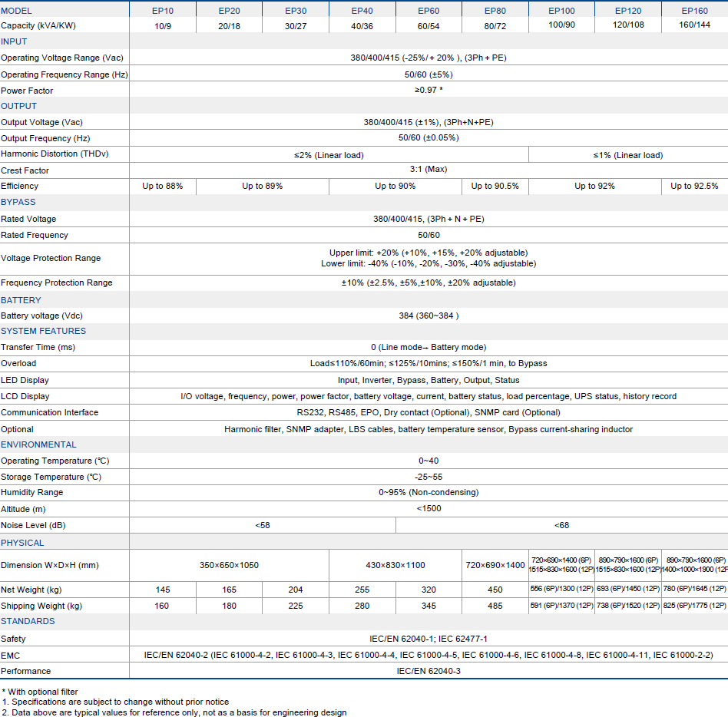
Task: Click the EP10 model column header
Action: tap(162, 11)
